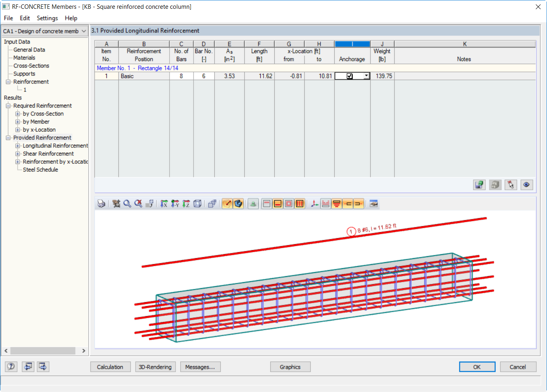Click the grey cabinet load template icon
The width and height of the screenshot is (547, 392).
pyautogui.click(x=495, y=185)
